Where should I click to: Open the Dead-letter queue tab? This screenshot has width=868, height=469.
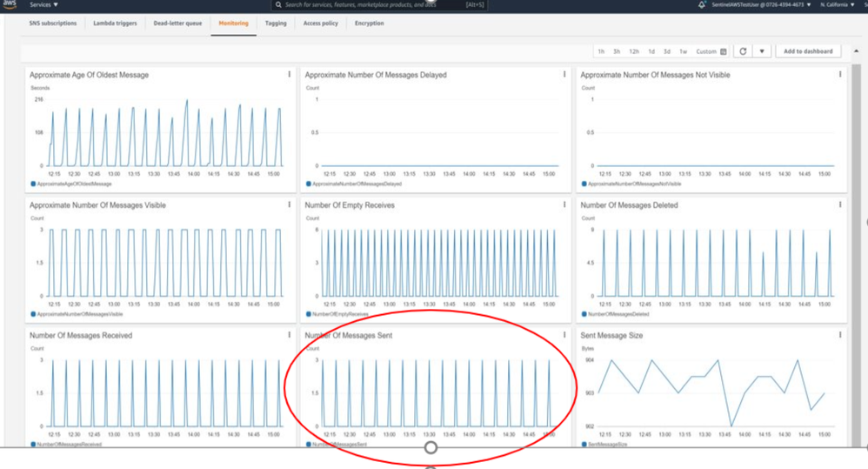pyautogui.click(x=177, y=23)
